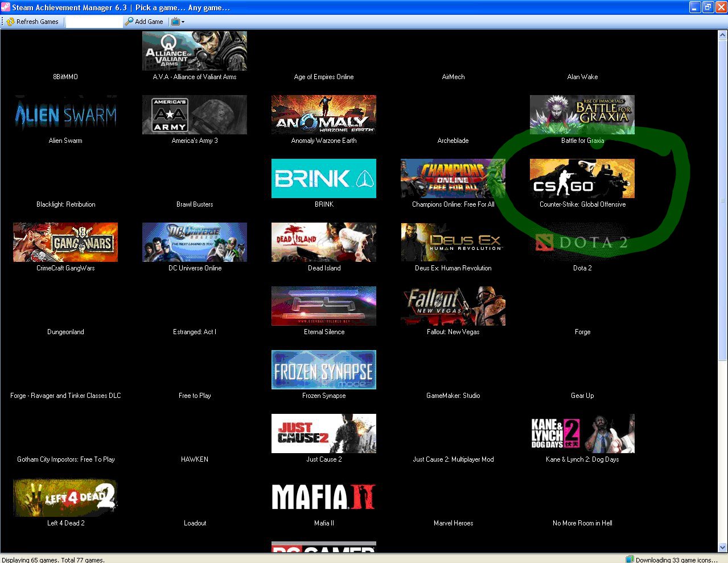The height and width of the screenshot is (563, 728).
Task: Click the Downloading 33 game icons status
Action: (x=672, y=560)
